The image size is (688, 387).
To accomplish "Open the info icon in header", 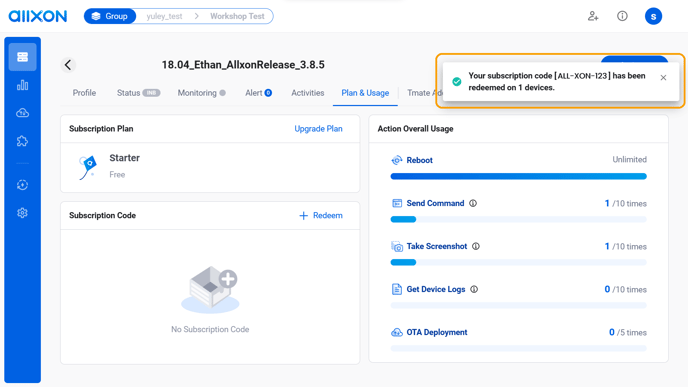I will (x=622, y=16).
